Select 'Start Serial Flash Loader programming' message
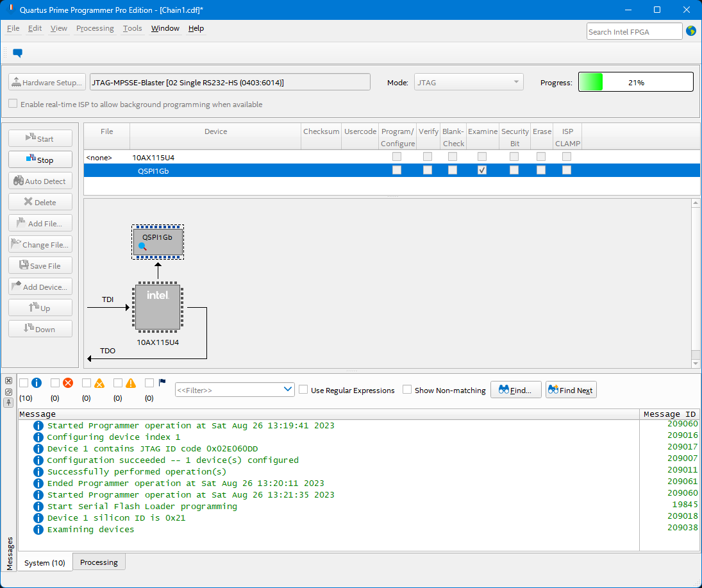Image resolution: width=702 pixels, height=588 pixels. point(142,506)
